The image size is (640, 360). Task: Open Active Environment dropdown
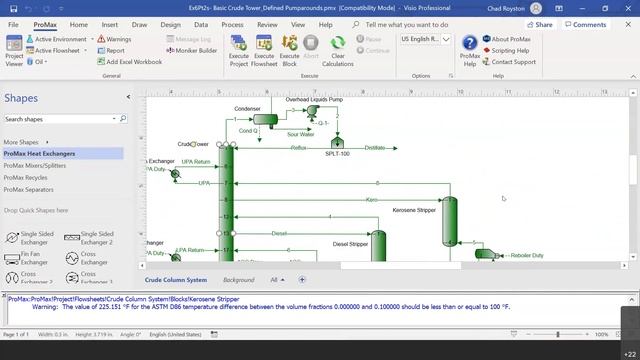93,39
